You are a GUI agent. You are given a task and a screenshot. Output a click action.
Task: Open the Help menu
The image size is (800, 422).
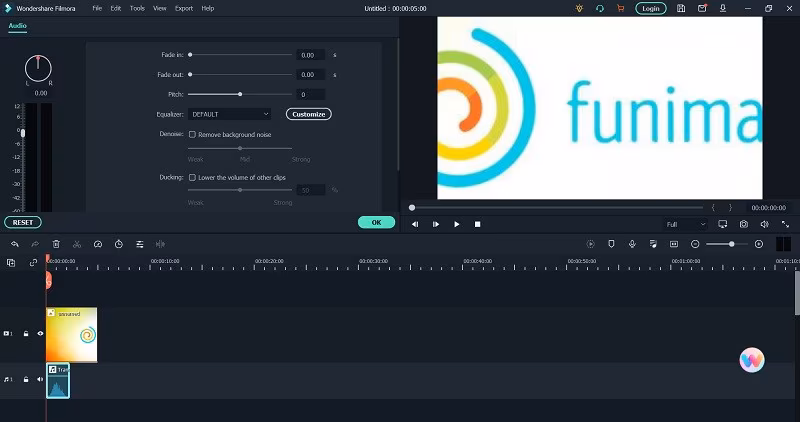208,8
